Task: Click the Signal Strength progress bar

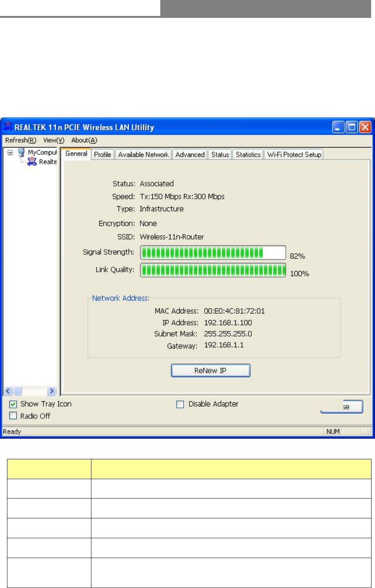Action: click(x=213, y=253)
